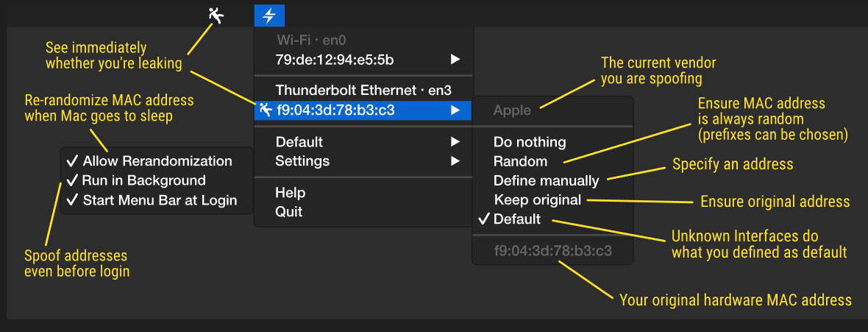Select Define manually in the submenu
868x332 pixels.
tap(546, 180)
